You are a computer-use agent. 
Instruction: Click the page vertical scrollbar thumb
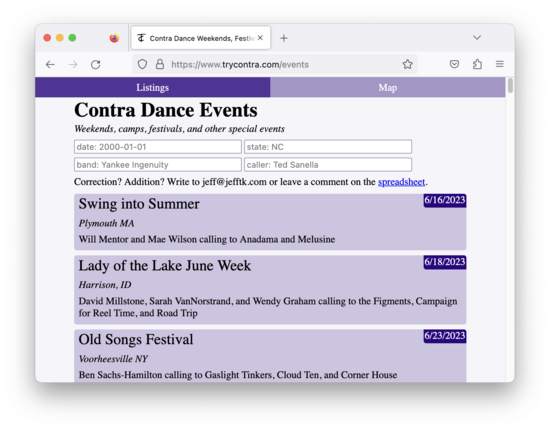point(510,86)
